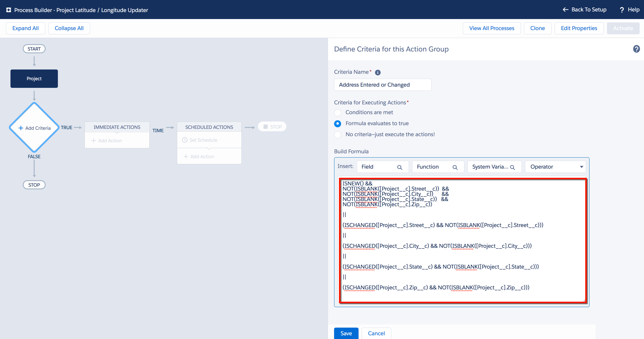Click the Process Builder app icon

[9, 10]
